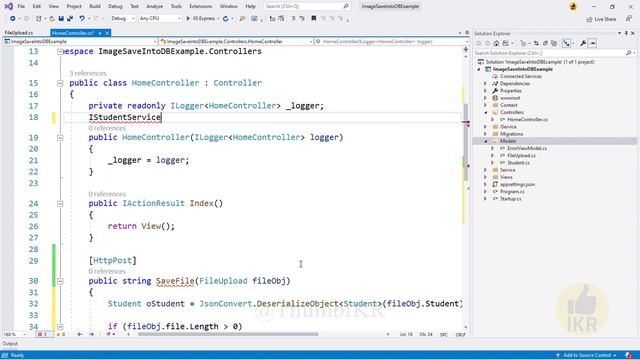Click the Navigate Backward toolbar icon

tap(13, 19)
